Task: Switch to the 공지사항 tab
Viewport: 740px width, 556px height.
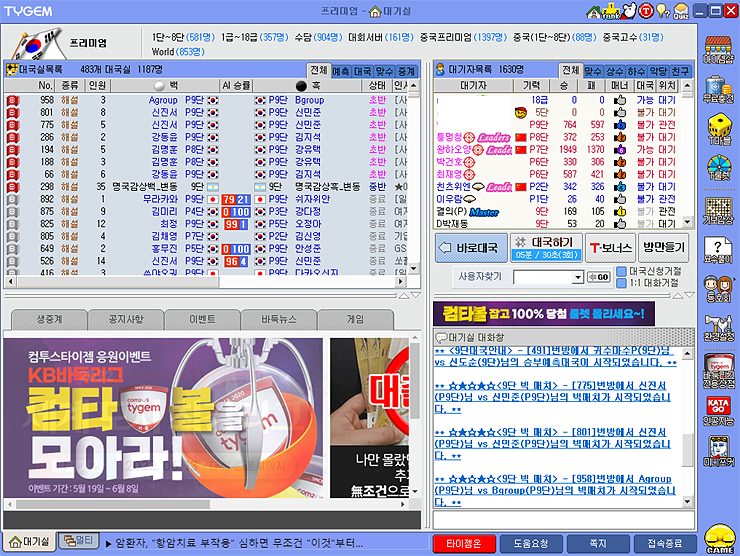Action: coord(126,320)
